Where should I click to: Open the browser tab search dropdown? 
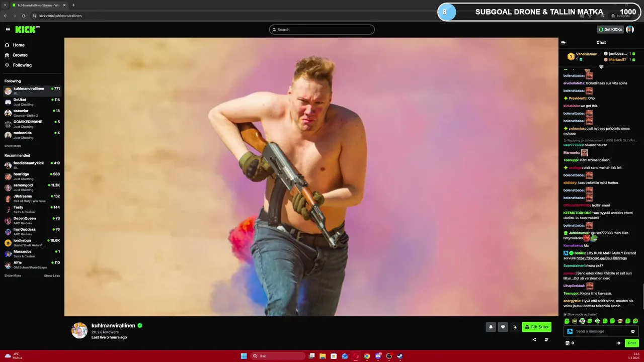click(x=5, y=5)
